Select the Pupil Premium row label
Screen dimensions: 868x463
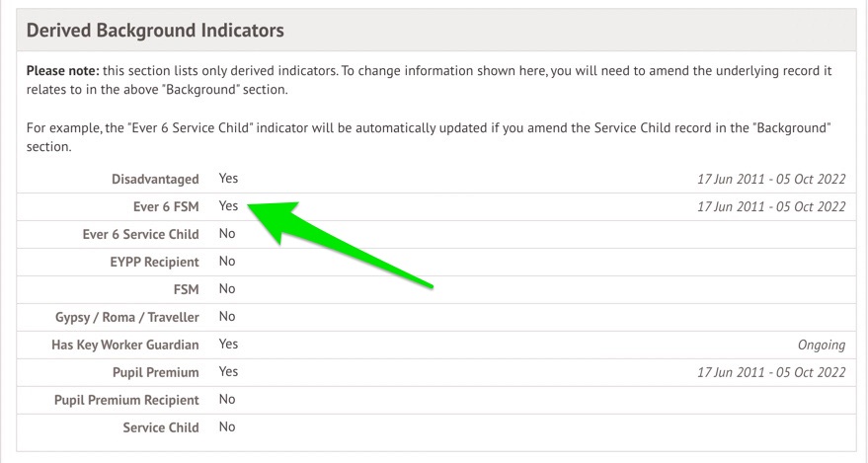(155, 373)
